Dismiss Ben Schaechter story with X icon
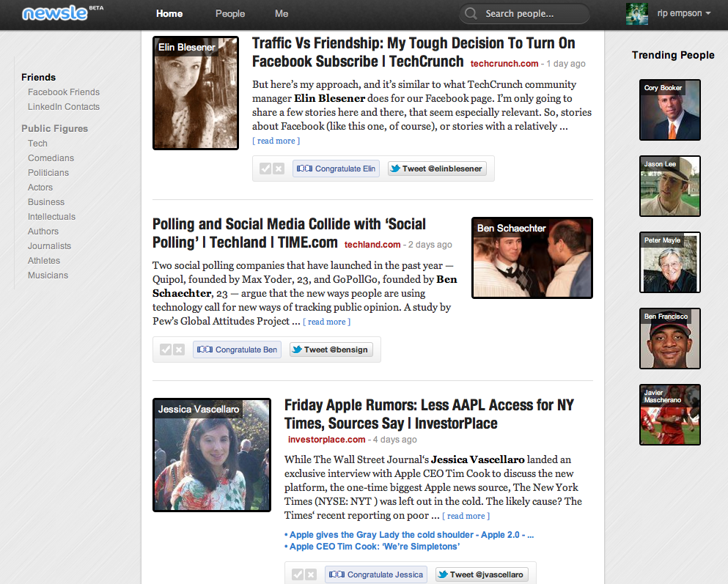This screenshot has height=584, width=728. click(179, 350)
